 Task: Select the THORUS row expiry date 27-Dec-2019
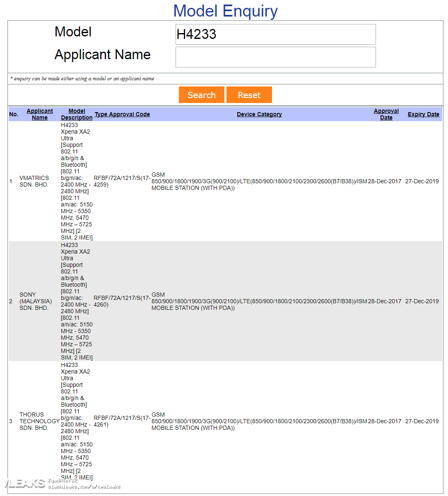422,421
